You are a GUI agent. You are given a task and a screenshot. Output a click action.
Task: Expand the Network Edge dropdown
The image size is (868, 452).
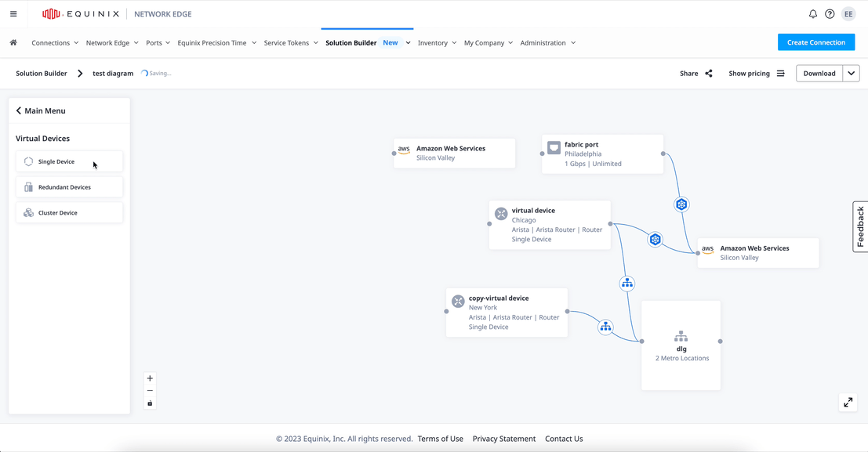pyautogui.click(x=112, y=43)
